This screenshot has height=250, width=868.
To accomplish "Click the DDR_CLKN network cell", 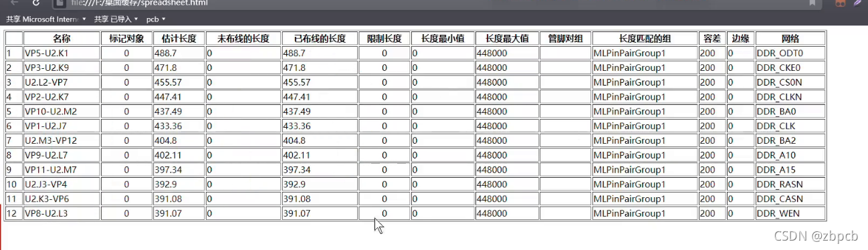I will (790, 97).
